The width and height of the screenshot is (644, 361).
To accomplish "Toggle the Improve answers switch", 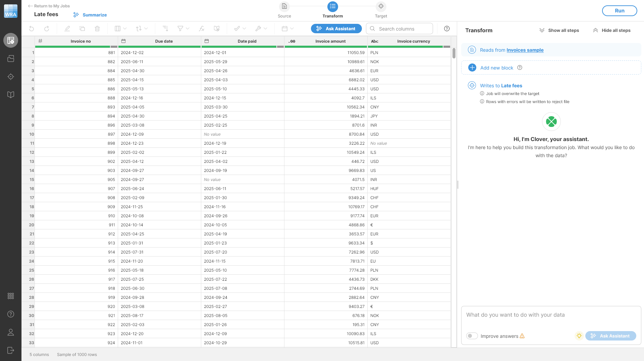I will 472,336.
